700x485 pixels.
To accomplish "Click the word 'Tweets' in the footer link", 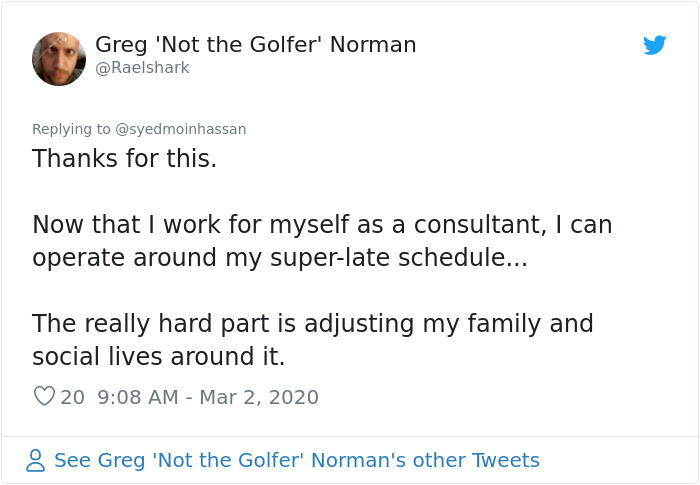I will click(506, 460).
